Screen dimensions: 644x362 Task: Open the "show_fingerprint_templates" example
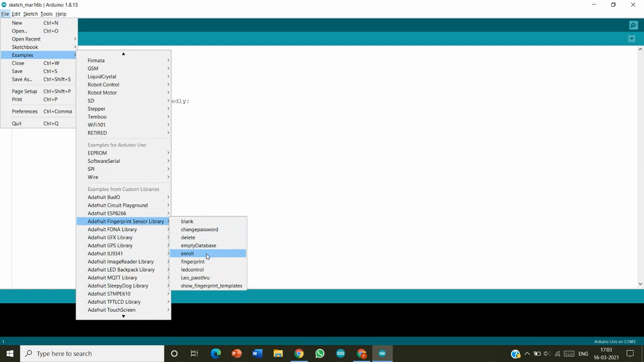pyautogui.click(x=211, y=286)
